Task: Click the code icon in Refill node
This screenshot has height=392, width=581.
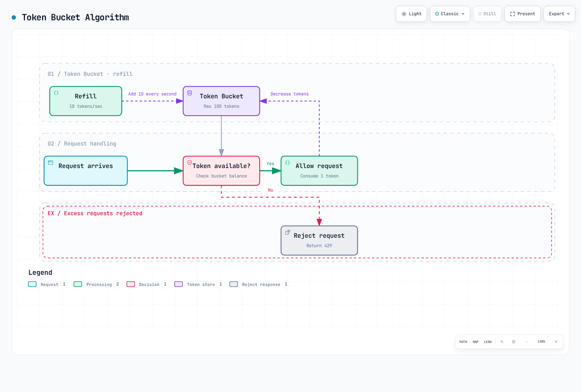Action: (x=56, y=93)
